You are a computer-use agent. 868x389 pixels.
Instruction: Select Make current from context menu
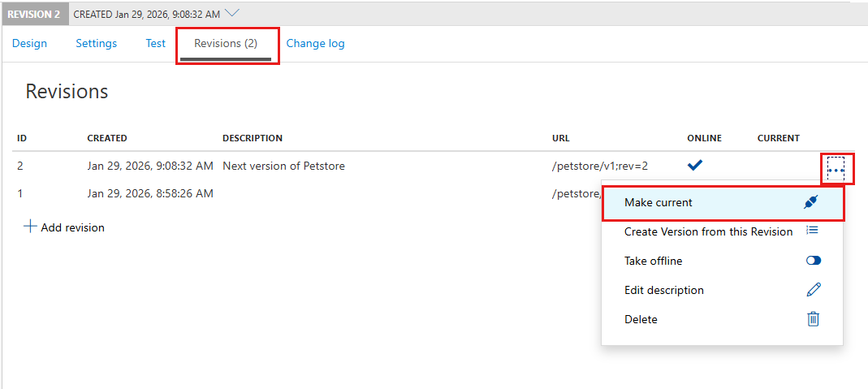(659, 203)
